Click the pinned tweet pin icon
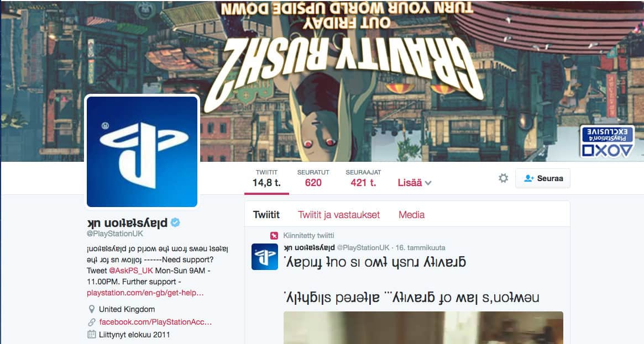Screen dimensions: 644x344 pos(274,235)
